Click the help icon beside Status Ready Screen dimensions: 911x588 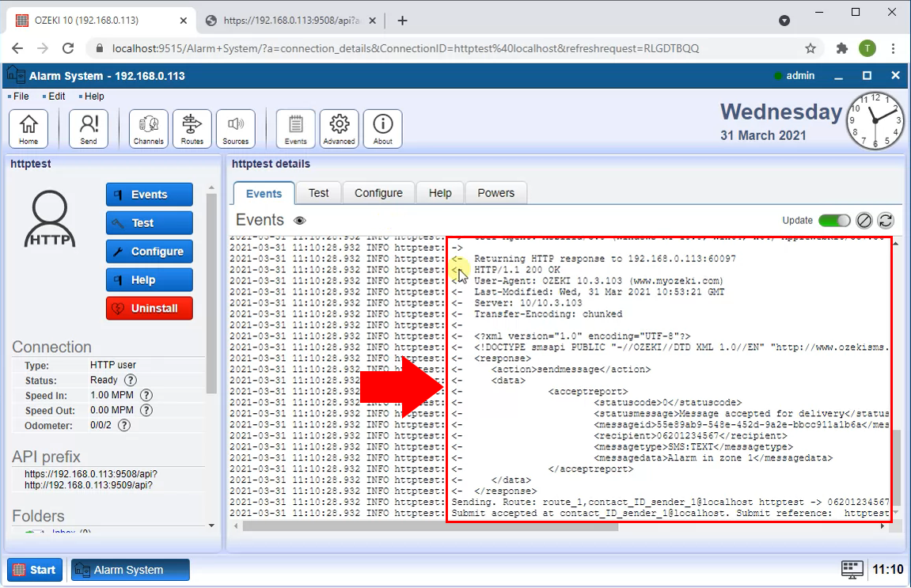131,380
